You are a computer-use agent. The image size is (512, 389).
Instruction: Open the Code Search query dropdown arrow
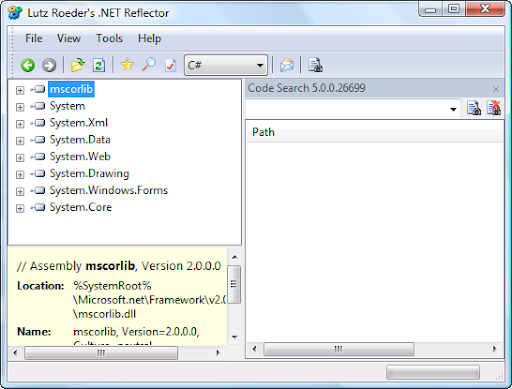(453, 109)
